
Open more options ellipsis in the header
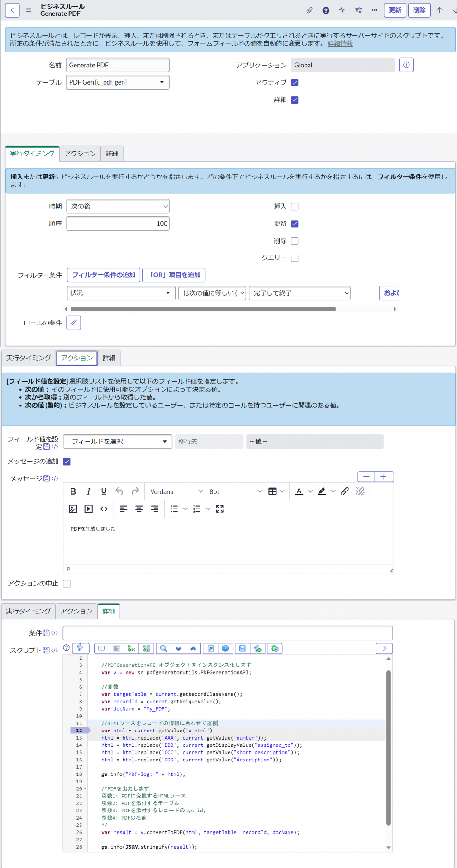pos(375,10)
